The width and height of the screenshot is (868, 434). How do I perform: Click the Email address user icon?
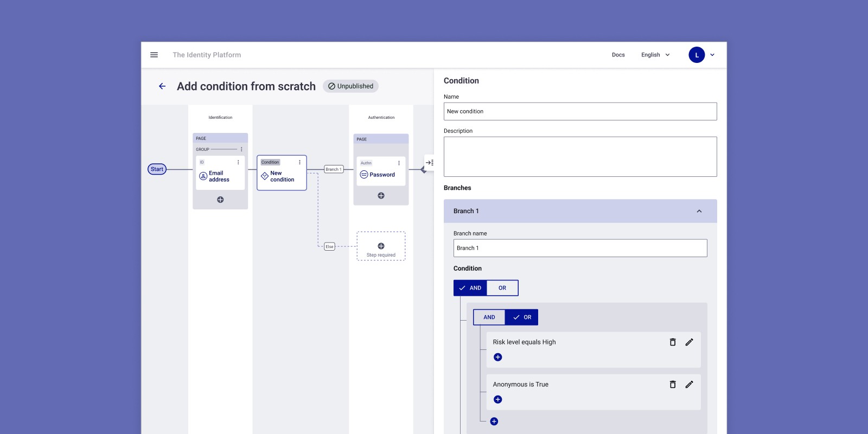[x=203, y=176]
